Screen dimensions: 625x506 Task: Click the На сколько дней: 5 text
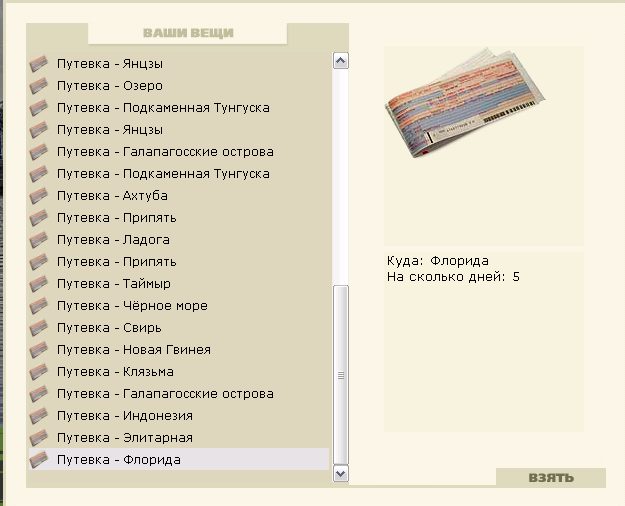[x=453, y=277]
